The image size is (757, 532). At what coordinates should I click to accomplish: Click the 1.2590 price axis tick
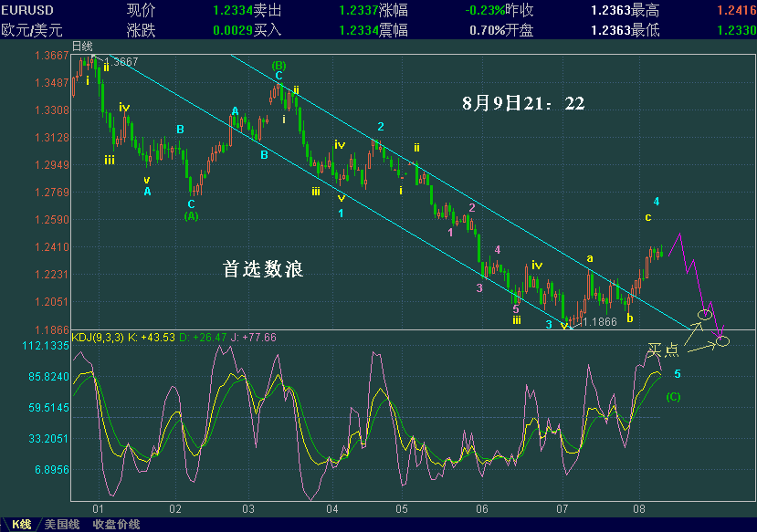point(52,219)
